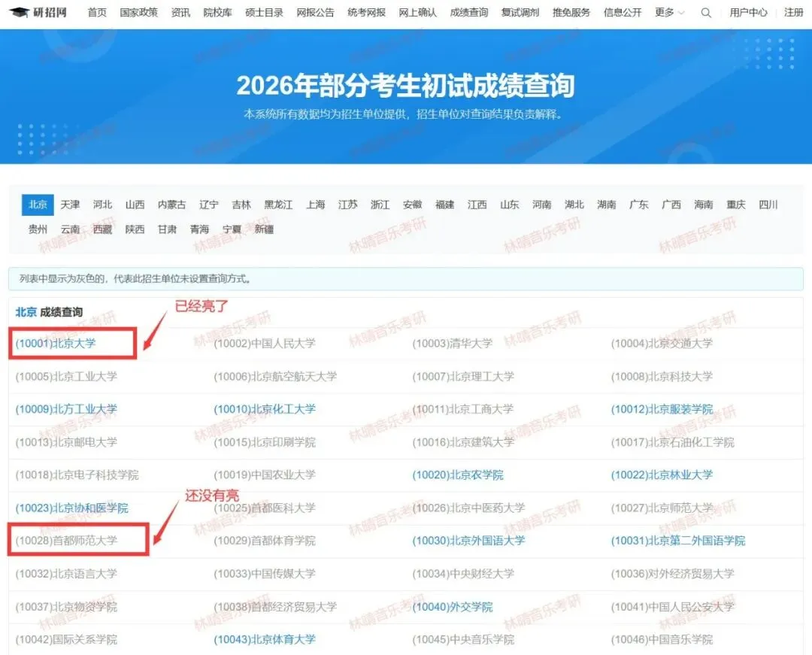Viewport: 812px width, 655px height.
Task: Select the 天津 province tab
Action: click(70, 205)
